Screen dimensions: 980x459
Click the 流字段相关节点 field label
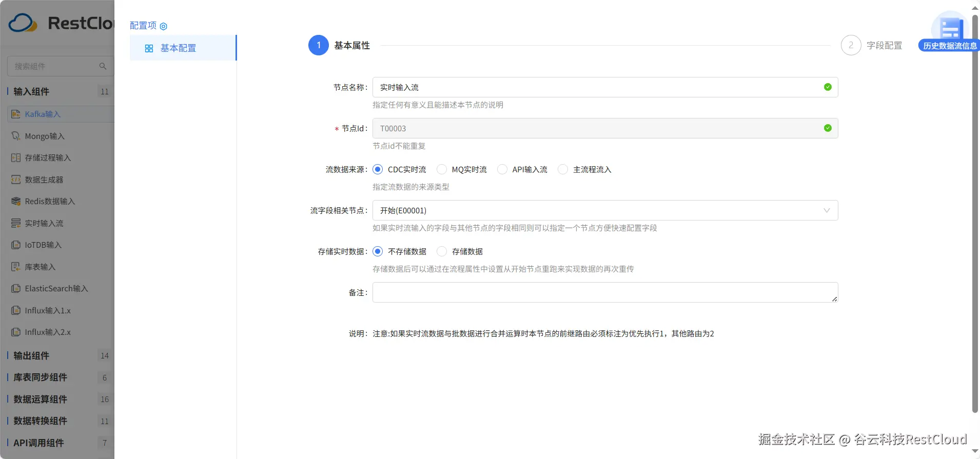click(x=339, y=210)
